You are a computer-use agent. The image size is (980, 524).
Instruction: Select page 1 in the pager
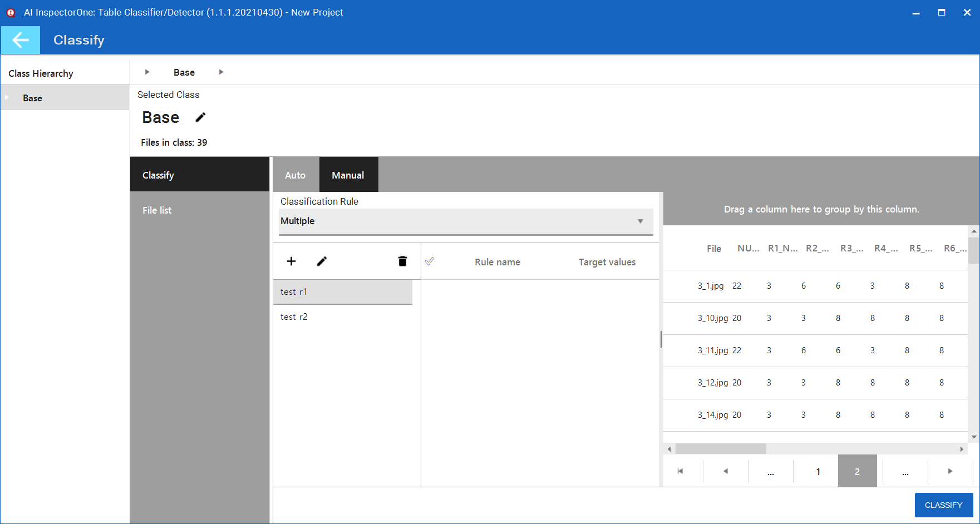[818, 471]
